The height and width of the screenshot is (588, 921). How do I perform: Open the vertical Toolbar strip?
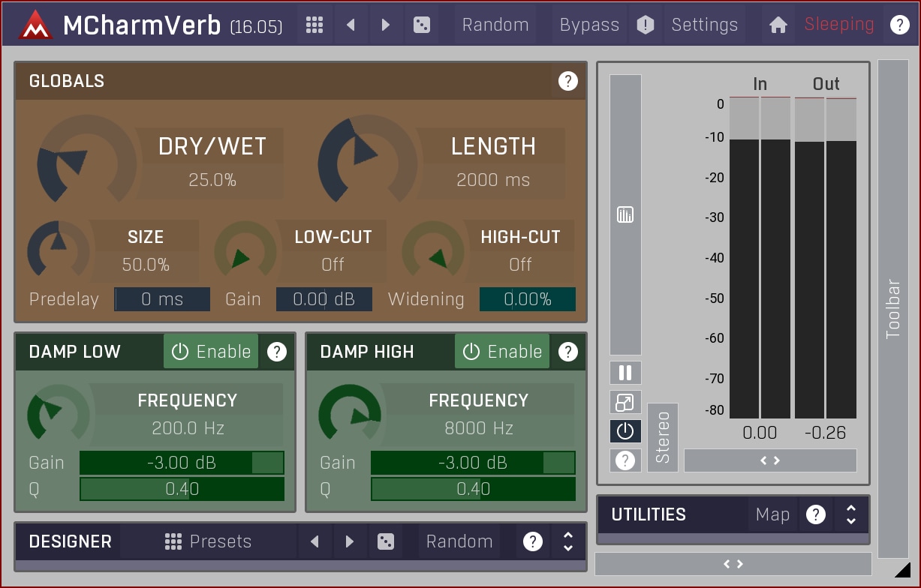click(x=893, y=309)
